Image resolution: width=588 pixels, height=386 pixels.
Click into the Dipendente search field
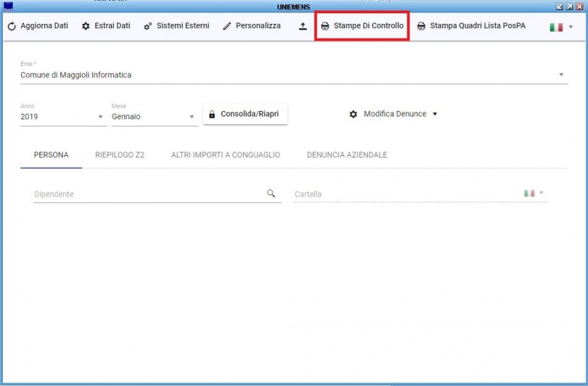pyautogui.click(x=148, y=194)
